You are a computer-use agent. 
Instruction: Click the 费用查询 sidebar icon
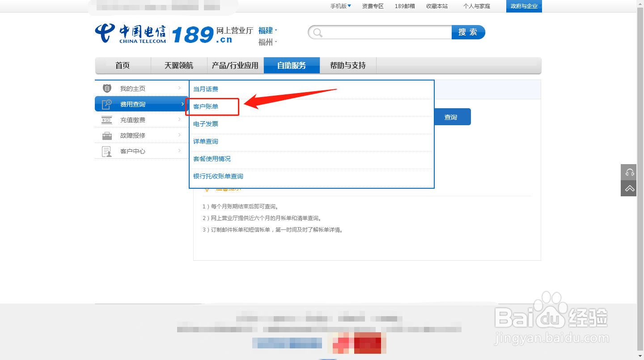(x=107, y=104)
